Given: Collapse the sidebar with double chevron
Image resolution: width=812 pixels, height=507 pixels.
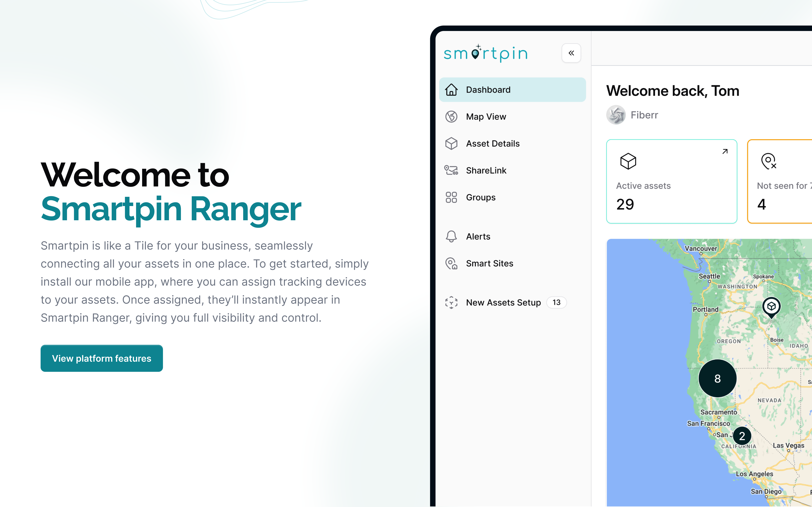Looking at the screenshot, I should pos(571,53).
